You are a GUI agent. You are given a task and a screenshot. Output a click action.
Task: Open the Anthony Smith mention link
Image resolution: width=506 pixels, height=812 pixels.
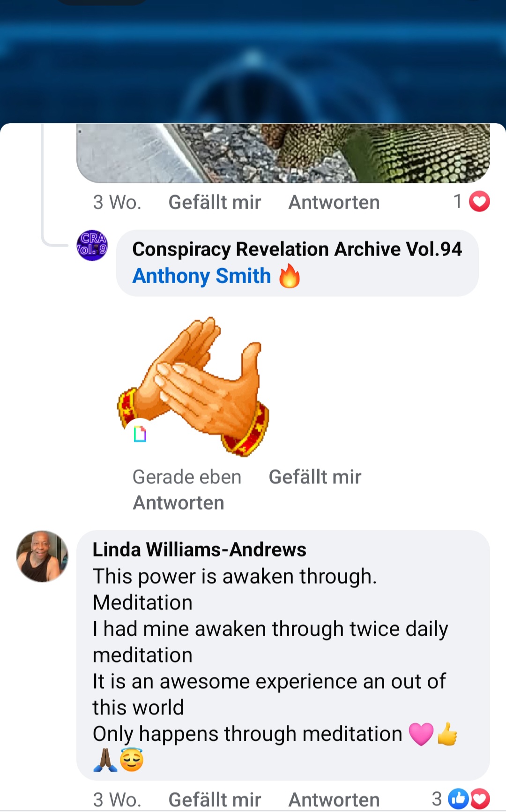click(201, 276)
